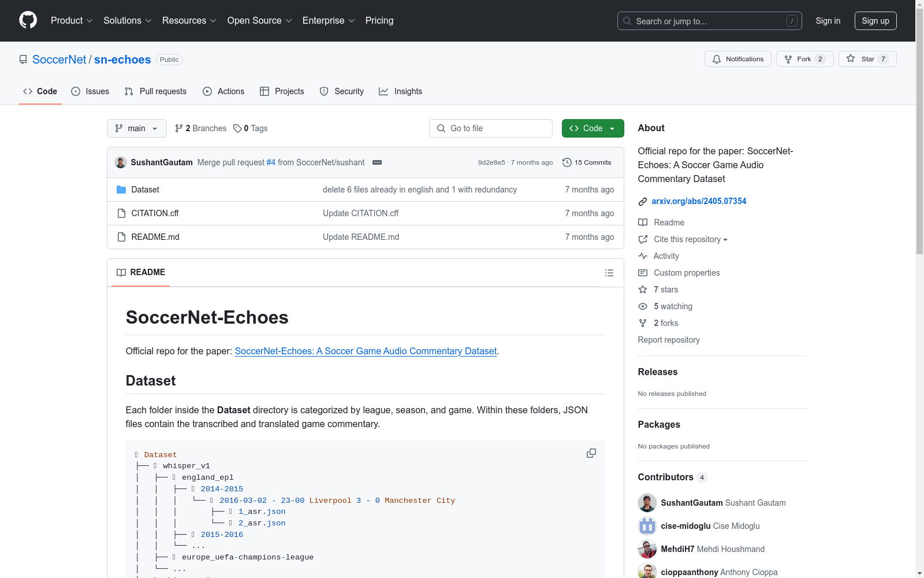Screen dimensions: 924x578
Task: Select the README tab heading
Action: click(x=141, y=272)
